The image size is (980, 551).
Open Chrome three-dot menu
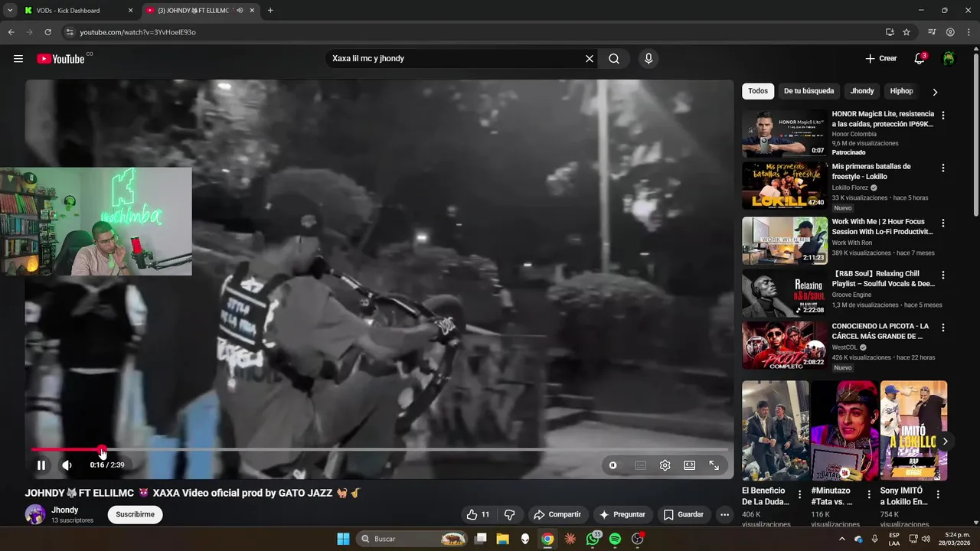[x=969, y=32]
